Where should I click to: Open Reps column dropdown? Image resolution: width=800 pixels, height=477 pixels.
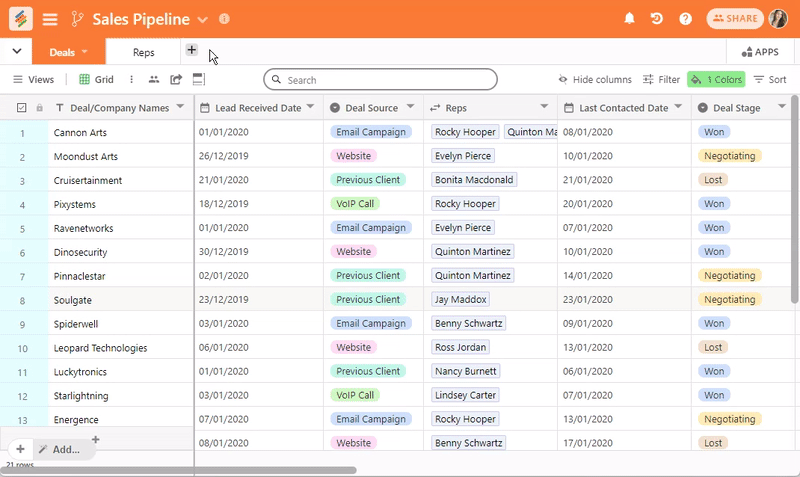coord(544,107)
